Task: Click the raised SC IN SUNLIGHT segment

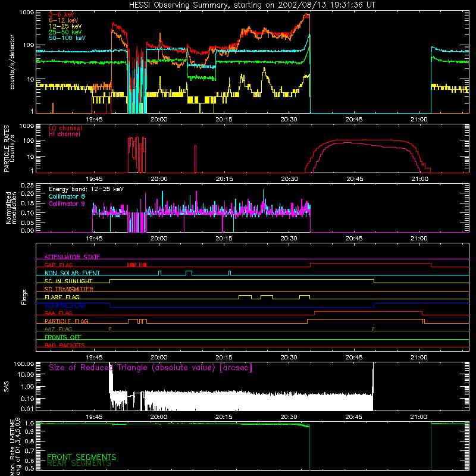Action: coord(242,279)
